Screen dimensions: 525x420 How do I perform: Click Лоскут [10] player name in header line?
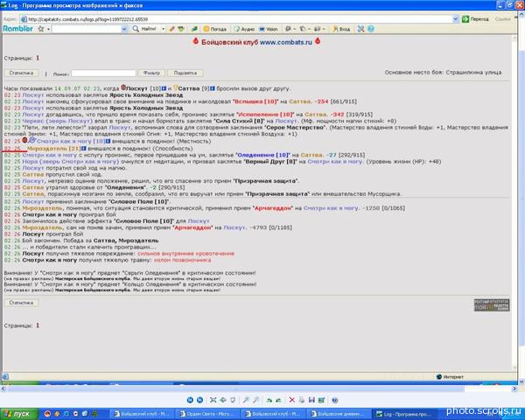[143, 88]
